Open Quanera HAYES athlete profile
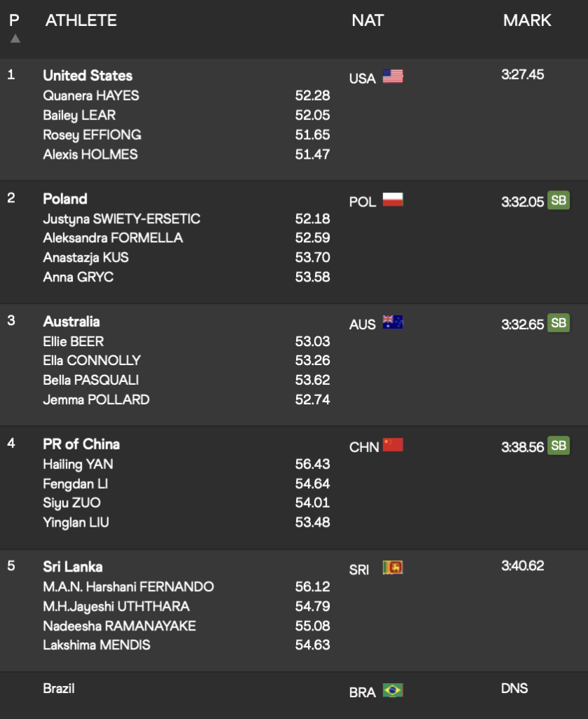 pos(91,95)
